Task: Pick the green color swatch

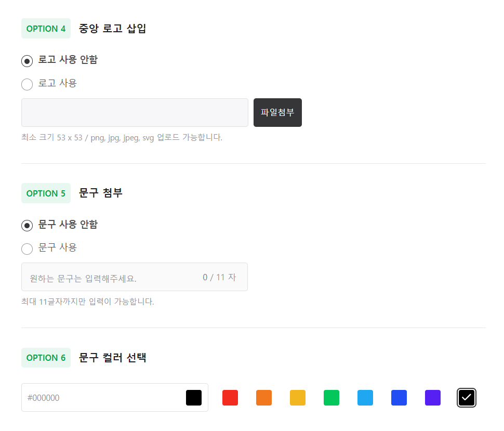Action: point(331,398)
